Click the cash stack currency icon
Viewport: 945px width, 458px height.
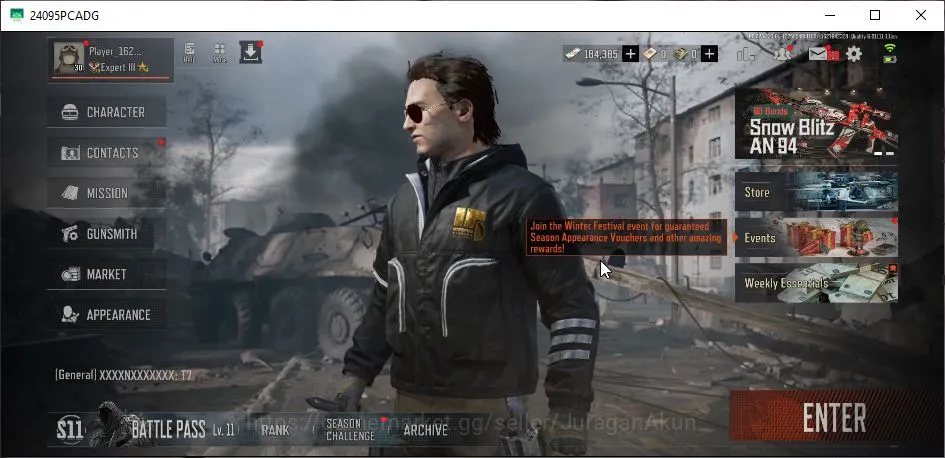pyautogui.click(x=573, y=54)
